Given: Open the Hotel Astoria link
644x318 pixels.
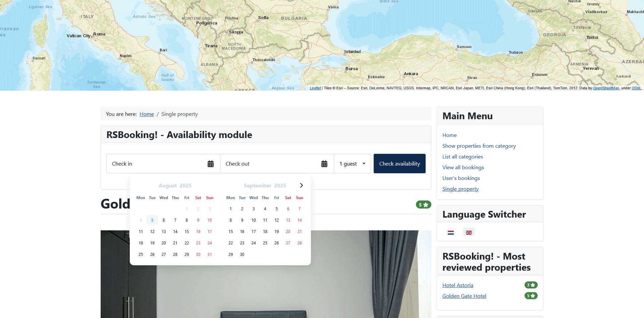Looking at the screenshot, I should click(x=458, y=285).
